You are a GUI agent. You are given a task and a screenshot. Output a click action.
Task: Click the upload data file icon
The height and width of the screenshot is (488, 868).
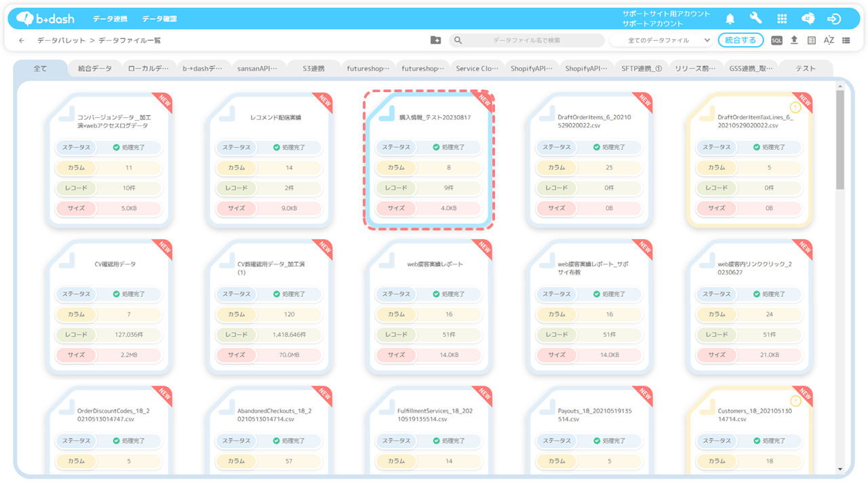[x=794, y=41]
